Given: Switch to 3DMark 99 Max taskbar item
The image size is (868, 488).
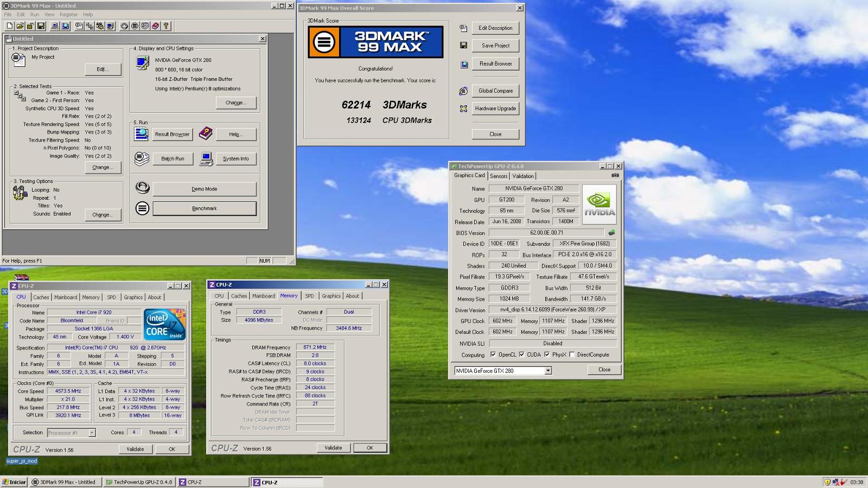Looking at the screenshot, I should pyautogui.click(x=65, y=482).
